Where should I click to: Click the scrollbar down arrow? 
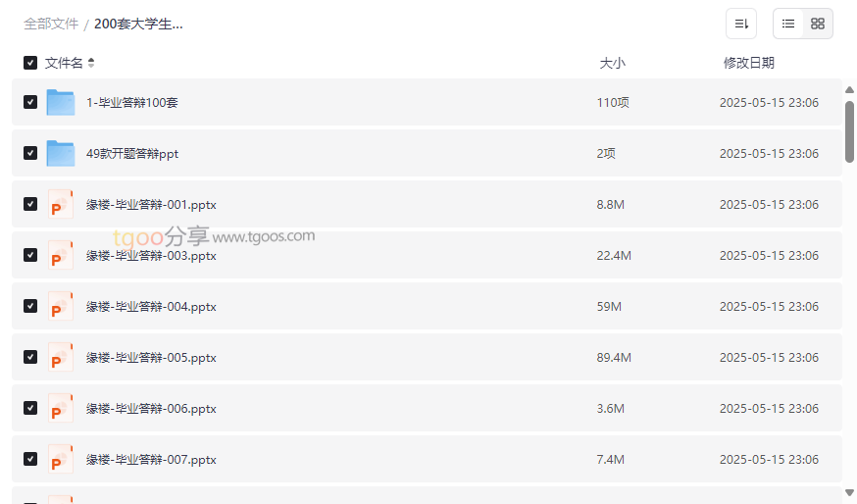849,492
